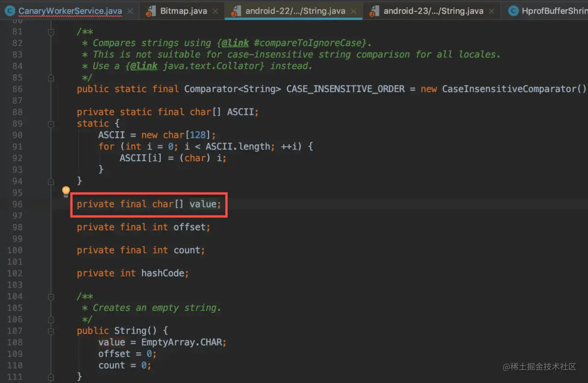Click the fold end marker at line 106
Screen dimensions: 588x383
click(x=51, y=320)
